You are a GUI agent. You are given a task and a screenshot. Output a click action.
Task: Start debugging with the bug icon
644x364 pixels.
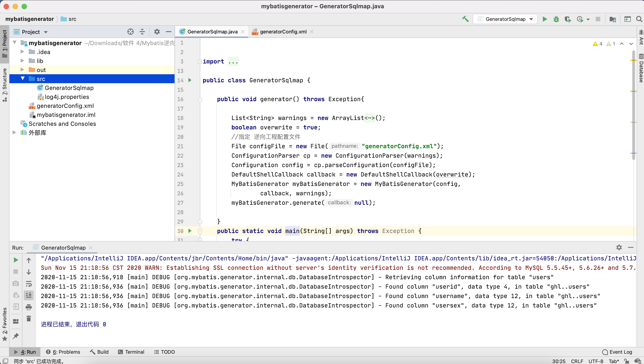pyautogui.click(x=556, y=19)
